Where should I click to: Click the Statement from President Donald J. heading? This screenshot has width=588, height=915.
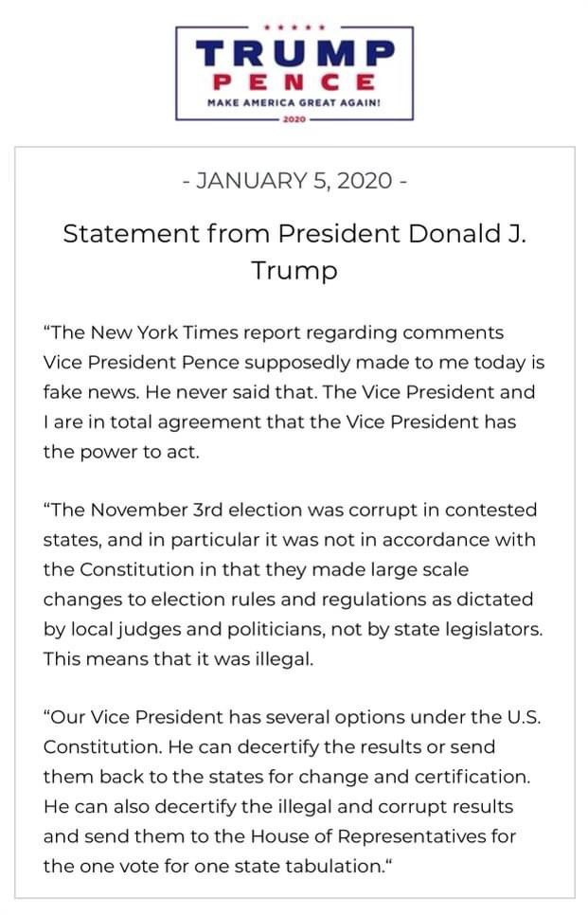pyautogui.click(x=294, y=233)
